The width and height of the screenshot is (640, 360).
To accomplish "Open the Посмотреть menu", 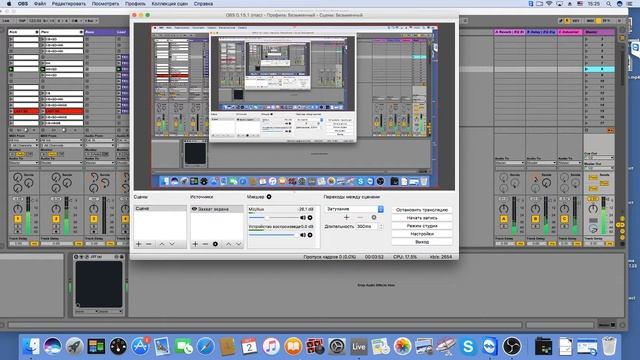I will pos(105,4).
